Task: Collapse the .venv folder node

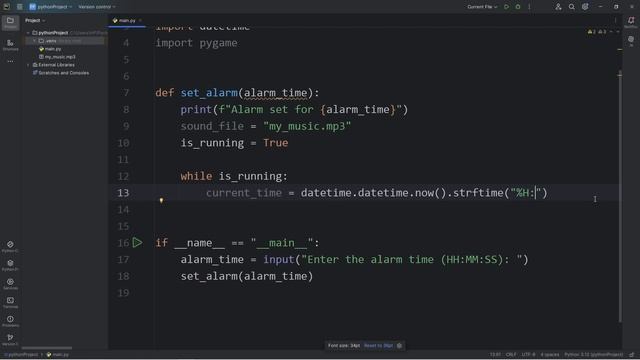Action: pyautogui.click(x=34, y=41)
